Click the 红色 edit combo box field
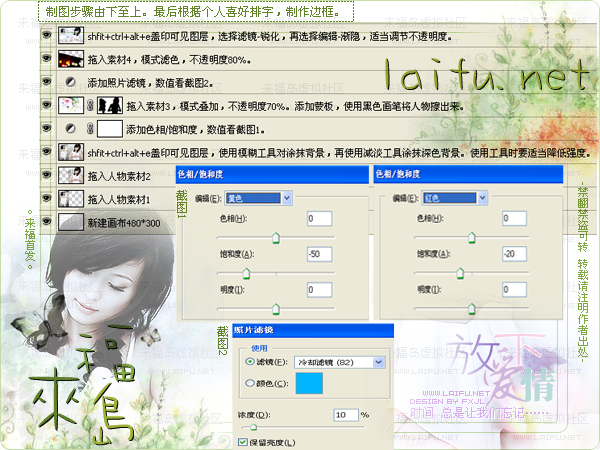The height and width of the screenshot is (450, 600). tap(455, 198)
